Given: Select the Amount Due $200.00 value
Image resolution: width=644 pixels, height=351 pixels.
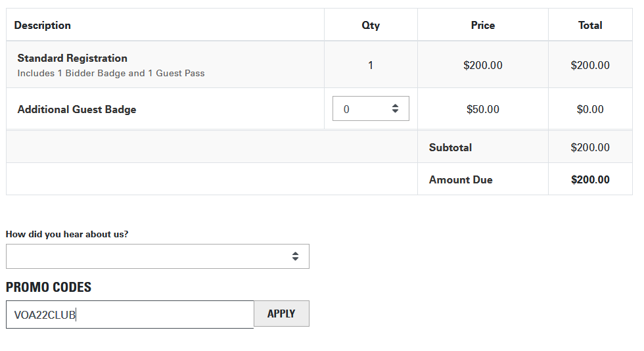Looking at the screenshot, I should [x=590, y=179].
